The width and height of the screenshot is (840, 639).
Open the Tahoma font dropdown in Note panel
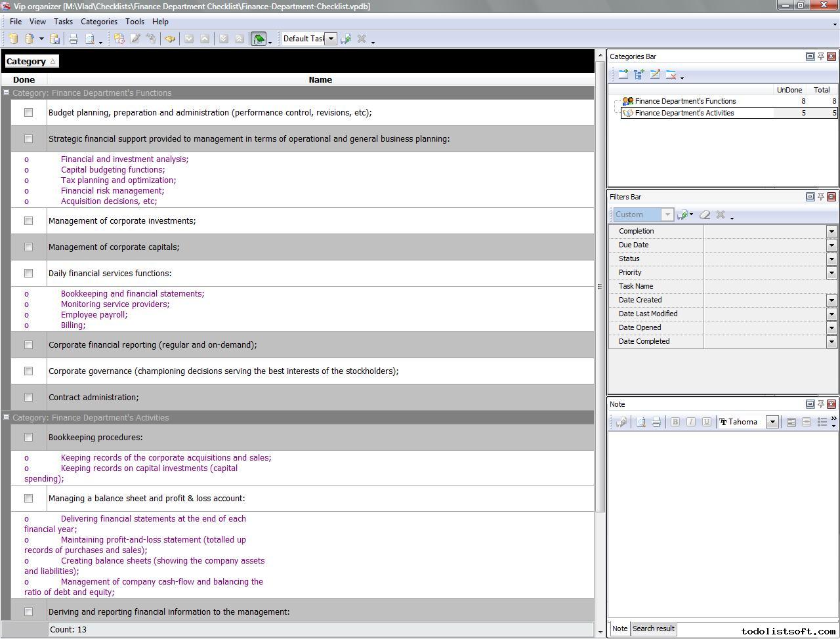tap(772, 422)
